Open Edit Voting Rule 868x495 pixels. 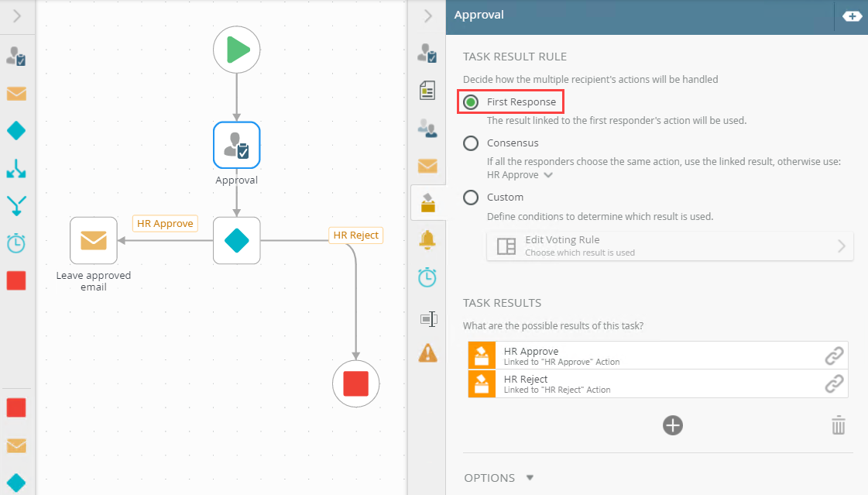click(670, 246)
